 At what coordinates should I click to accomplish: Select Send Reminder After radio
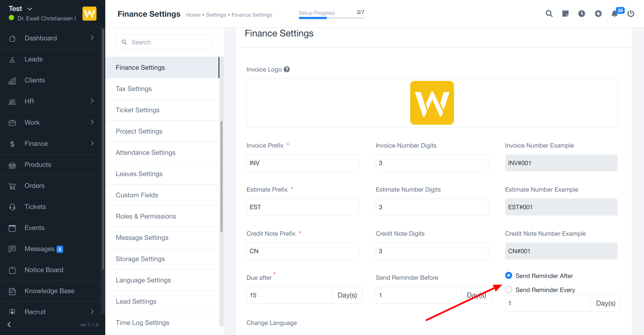pos(508,276)
